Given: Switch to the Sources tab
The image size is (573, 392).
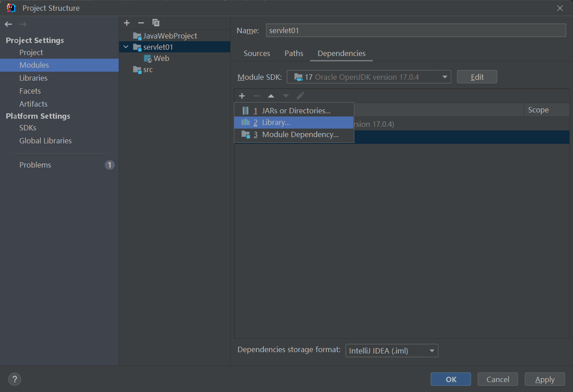Looking at the screenshot, I should [257, 53].
